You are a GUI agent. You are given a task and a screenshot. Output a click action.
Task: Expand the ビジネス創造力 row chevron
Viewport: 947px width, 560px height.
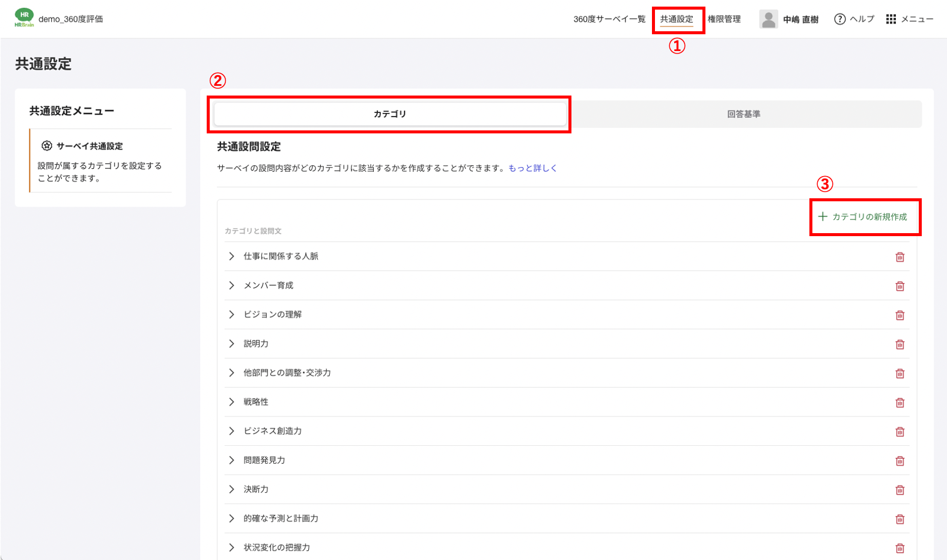coord(231,431)
